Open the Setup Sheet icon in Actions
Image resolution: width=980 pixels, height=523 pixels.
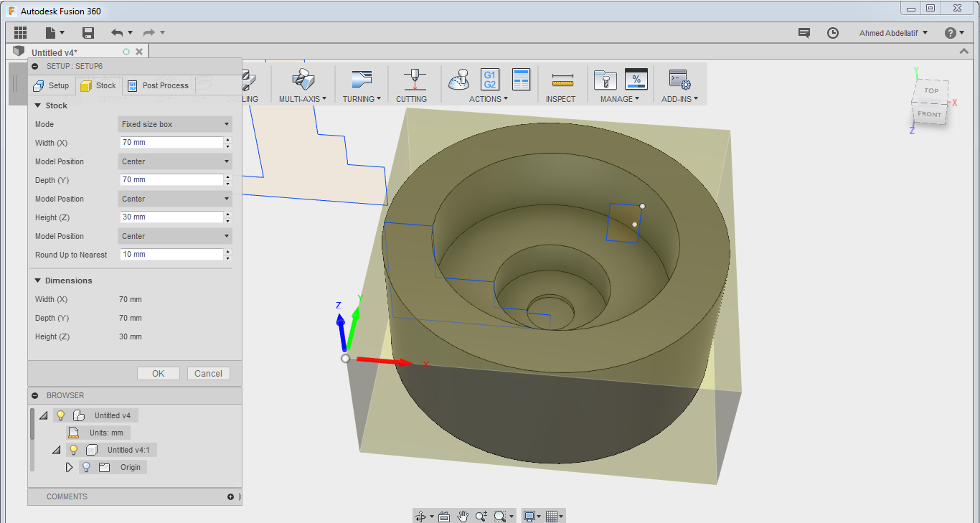(521, 79)
